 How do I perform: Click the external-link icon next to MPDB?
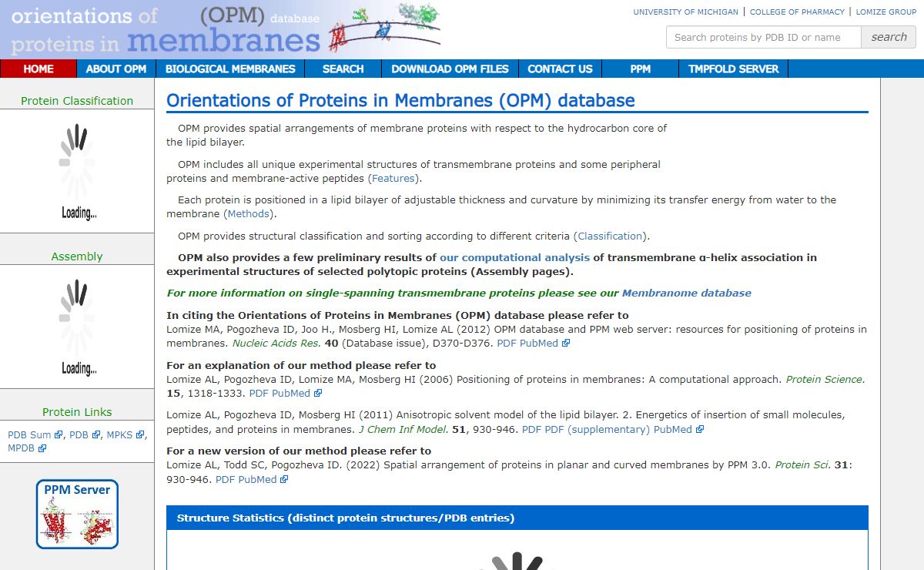pyautogui.click(x=42, y=448)
